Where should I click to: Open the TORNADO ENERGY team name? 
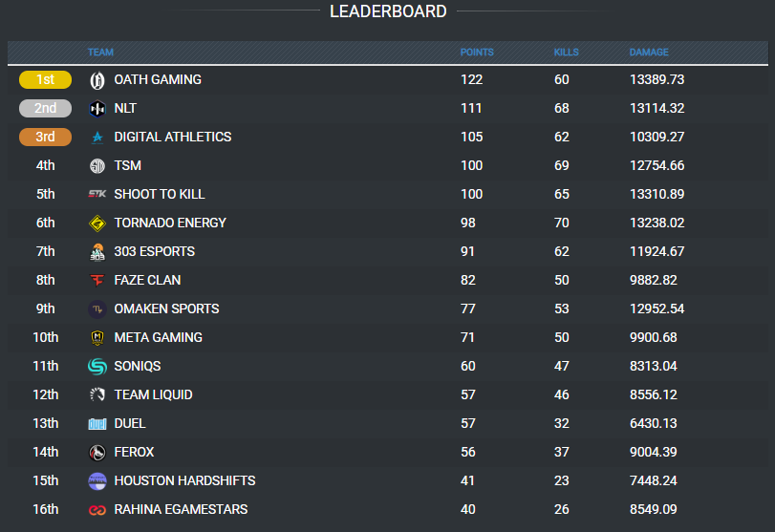[x=170, y=223]
